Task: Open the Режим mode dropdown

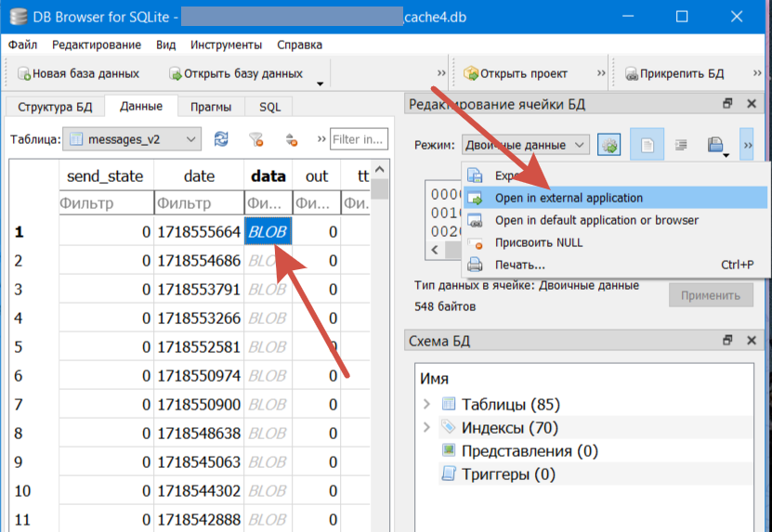Action: tap(525, 145)
